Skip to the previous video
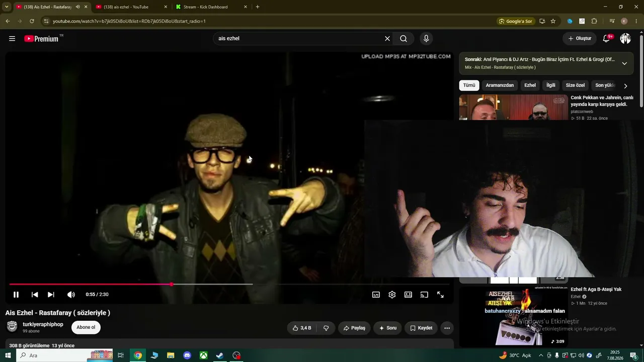This screenshot has width=644, height=362. tap(35, 295)
